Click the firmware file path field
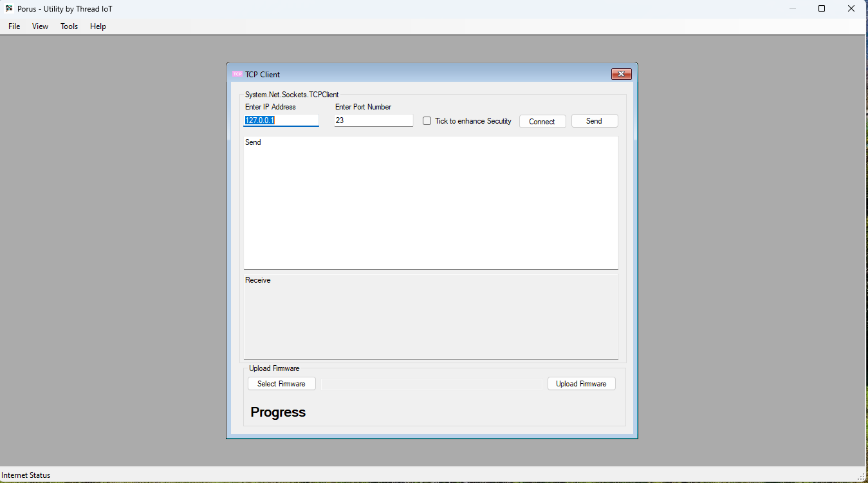The height and width of the screenshot is (483, 868). pyautogui.click(x=431, y=383)
